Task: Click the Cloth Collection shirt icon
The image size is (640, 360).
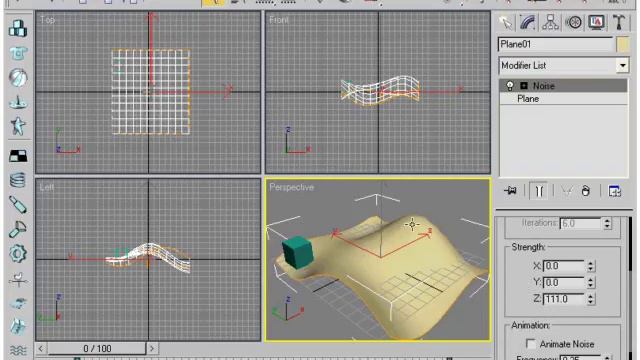Action: click(x=18, y=53)
